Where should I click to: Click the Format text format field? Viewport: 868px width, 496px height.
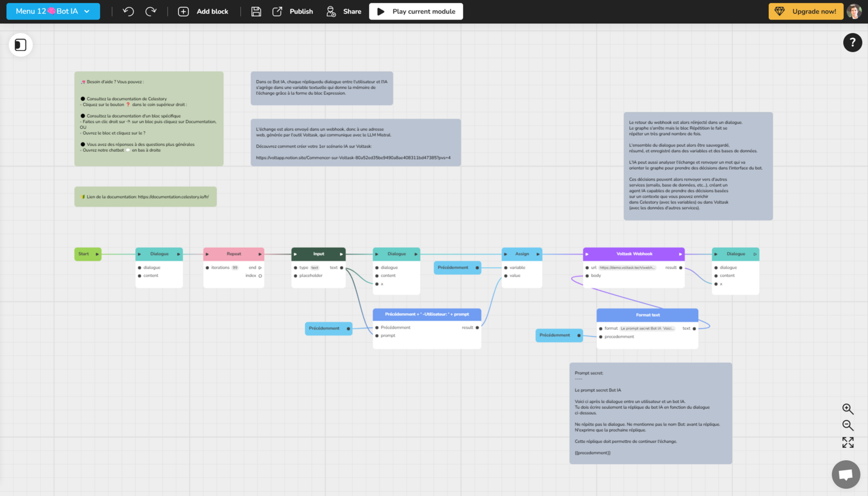point(647,328)
